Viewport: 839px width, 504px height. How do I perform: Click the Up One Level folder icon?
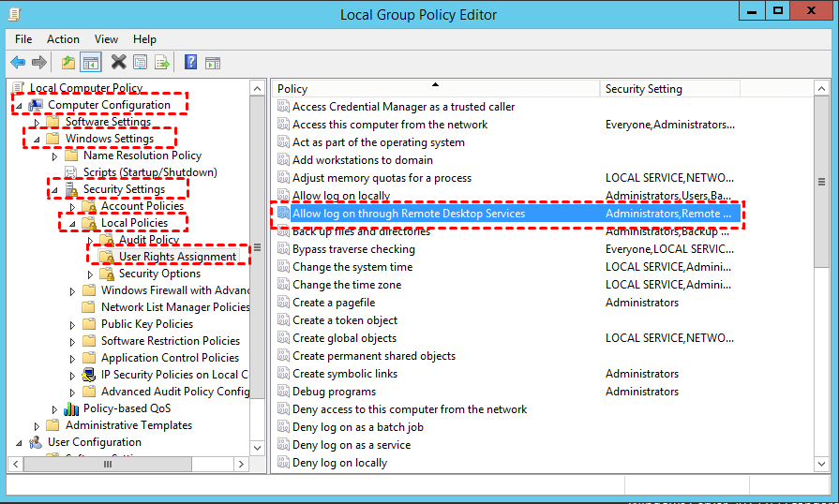[x=67, y=63]
